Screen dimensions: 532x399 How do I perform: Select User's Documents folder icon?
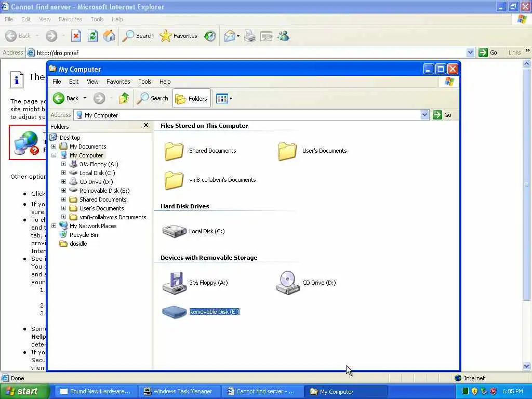(287, 151)
